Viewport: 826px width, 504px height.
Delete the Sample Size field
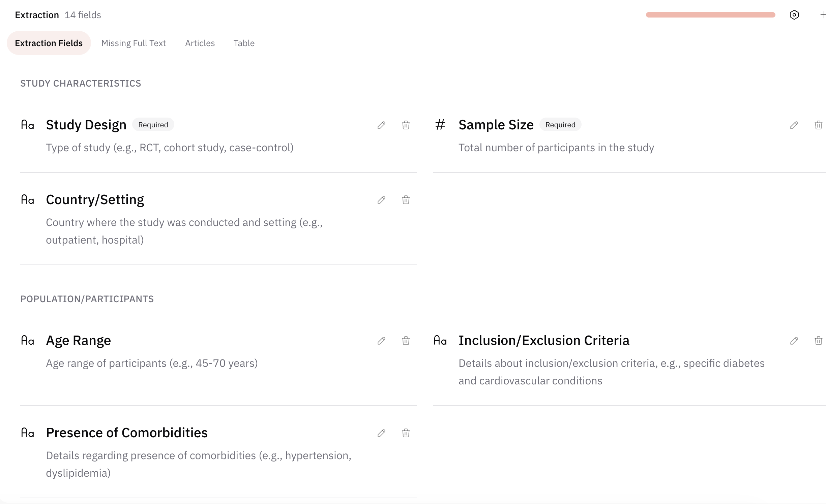coord(819,125)
